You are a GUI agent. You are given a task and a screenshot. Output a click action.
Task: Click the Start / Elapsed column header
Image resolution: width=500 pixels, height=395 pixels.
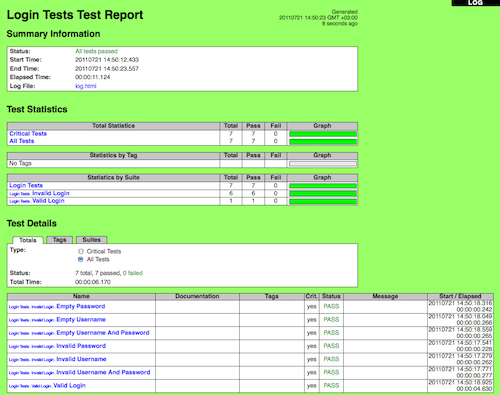pyautogui.click(x=460, y=296)
